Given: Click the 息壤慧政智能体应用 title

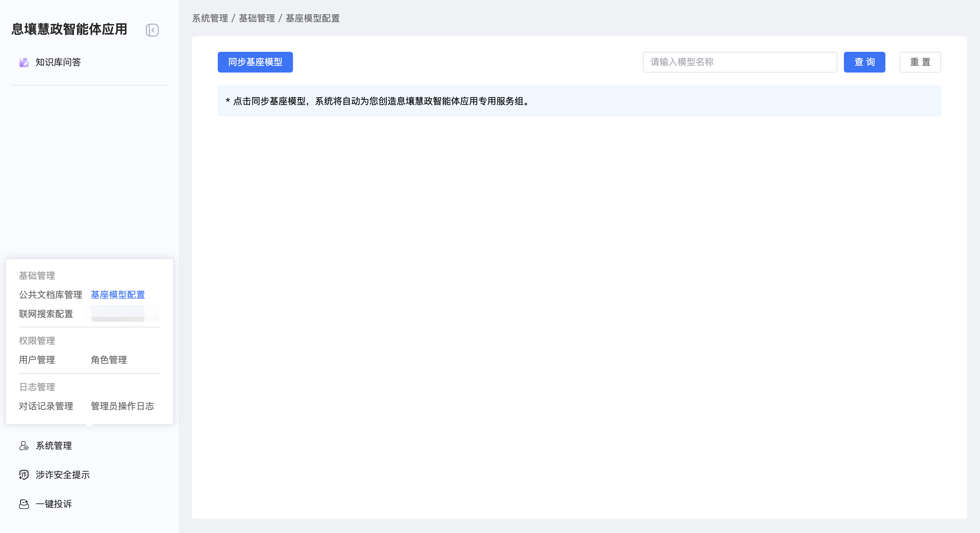Looking at the screenshot, I should point(69,29).
